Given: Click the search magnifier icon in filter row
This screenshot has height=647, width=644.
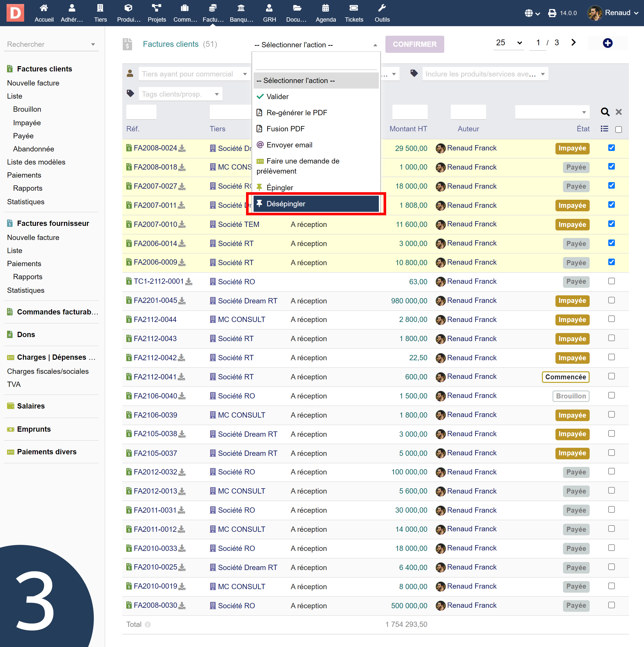Looking at the screenshot, I should point(605,112).
